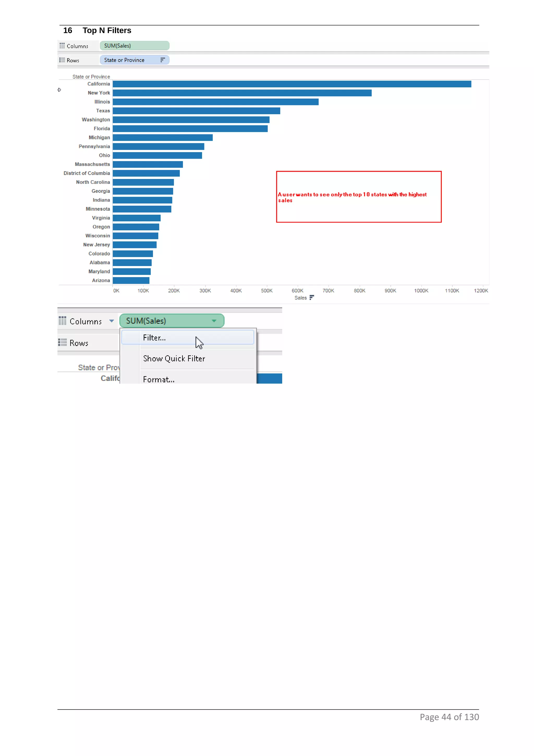
Task: Click the small pin icon left of New York
Action: pos(59,89)
